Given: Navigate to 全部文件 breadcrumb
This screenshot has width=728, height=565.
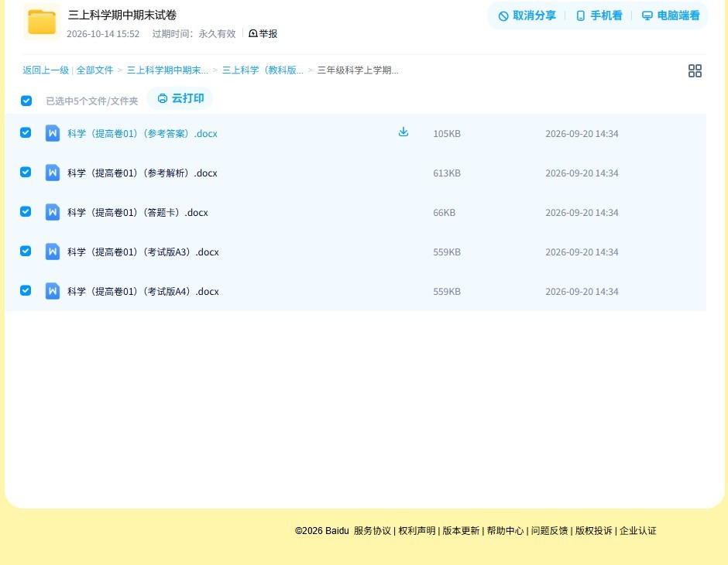Looking at the screenshot, I should coord(94,70).
